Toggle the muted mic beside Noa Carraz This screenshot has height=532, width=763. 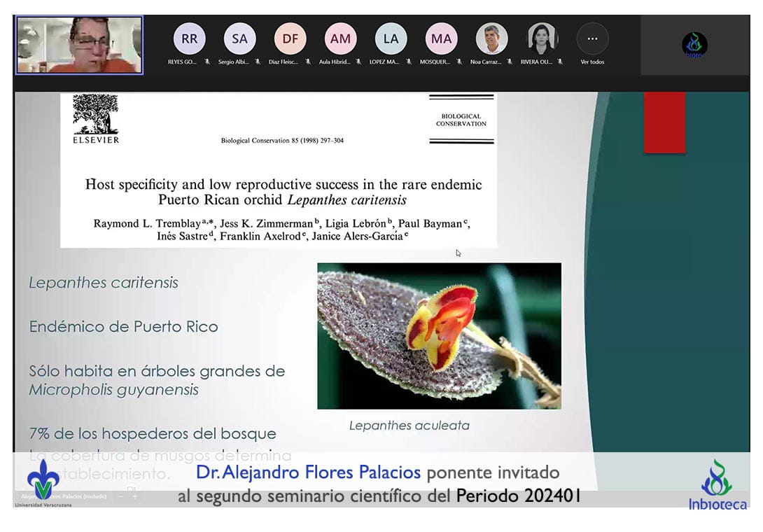point(510,62)
